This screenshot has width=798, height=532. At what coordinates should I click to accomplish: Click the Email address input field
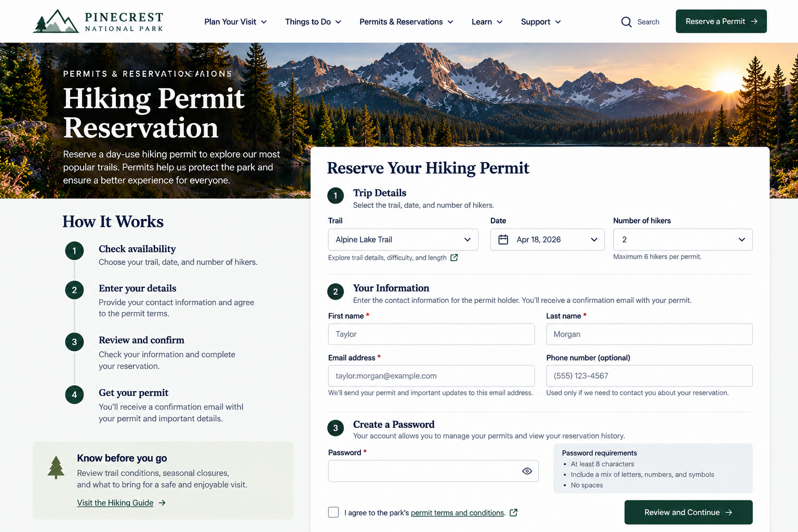coord(431,376)
